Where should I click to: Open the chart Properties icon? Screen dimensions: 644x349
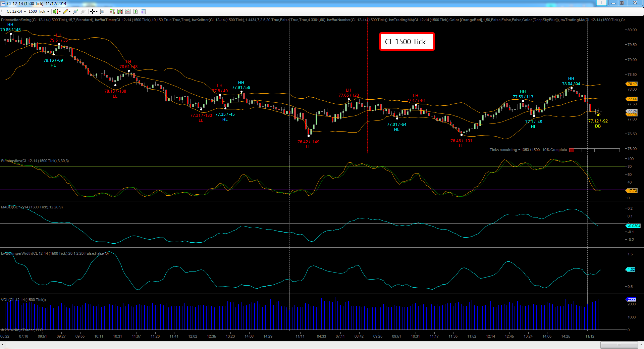143,11
